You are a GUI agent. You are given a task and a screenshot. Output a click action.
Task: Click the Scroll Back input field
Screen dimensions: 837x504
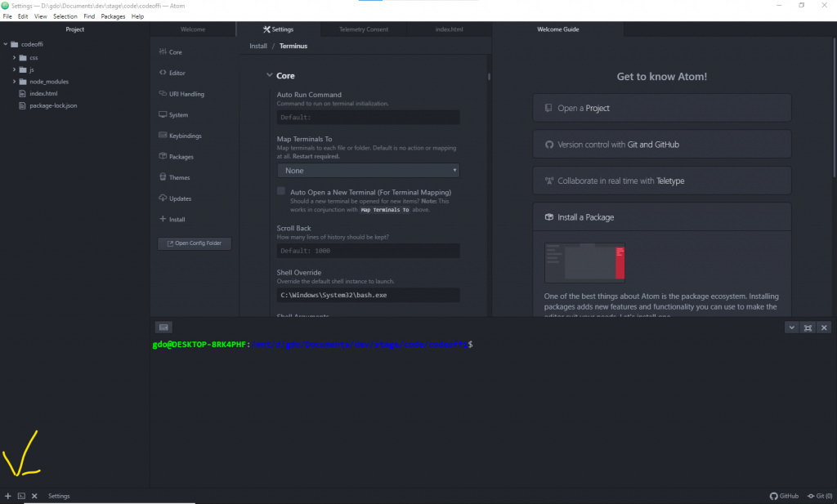[x=369, y=251]
